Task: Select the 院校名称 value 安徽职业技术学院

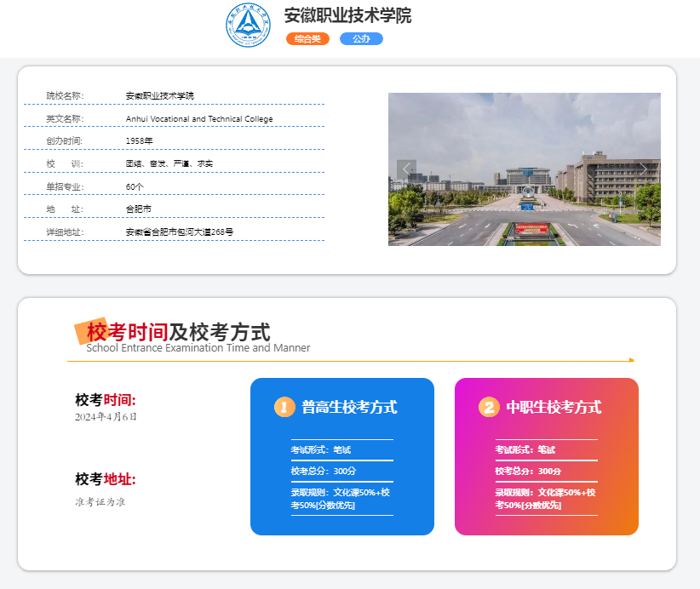Action: pyautogui.click(x=160, y=95)
